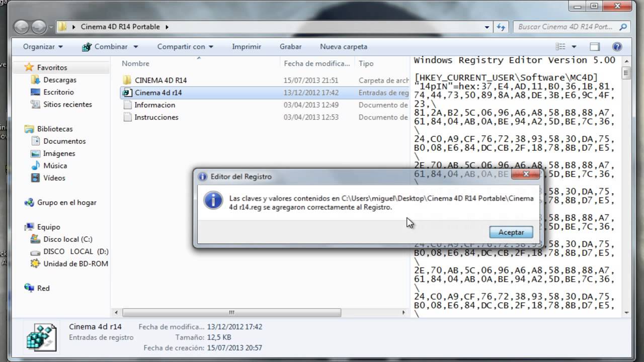
Task: Select Favoritos in the navigation pane
Action: [x=52, y=67]
